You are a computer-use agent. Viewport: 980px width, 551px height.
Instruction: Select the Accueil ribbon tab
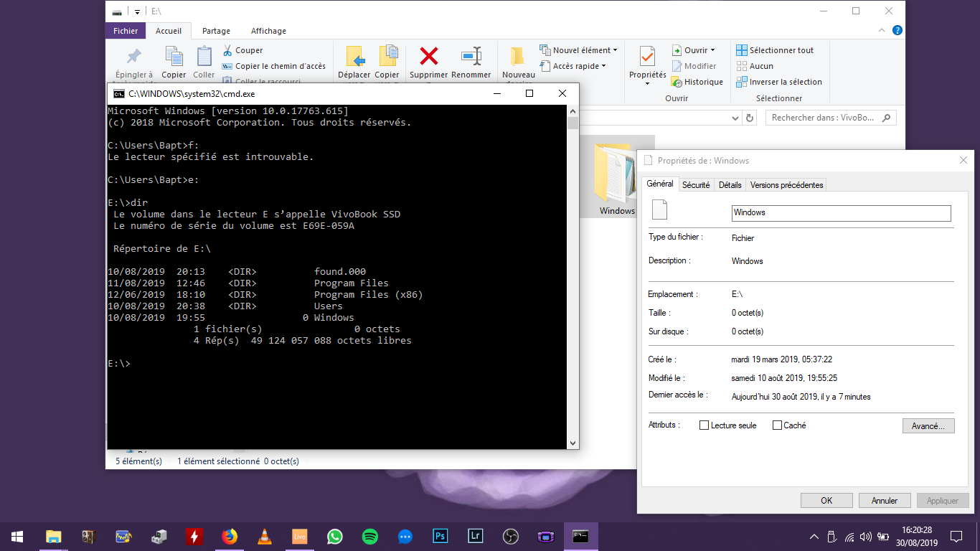pos(169,31)
